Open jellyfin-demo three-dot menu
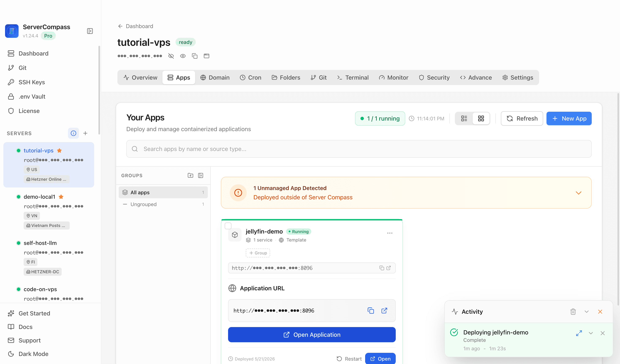The image size is (620, 364). pyautogui.click(x=390, y=233)
